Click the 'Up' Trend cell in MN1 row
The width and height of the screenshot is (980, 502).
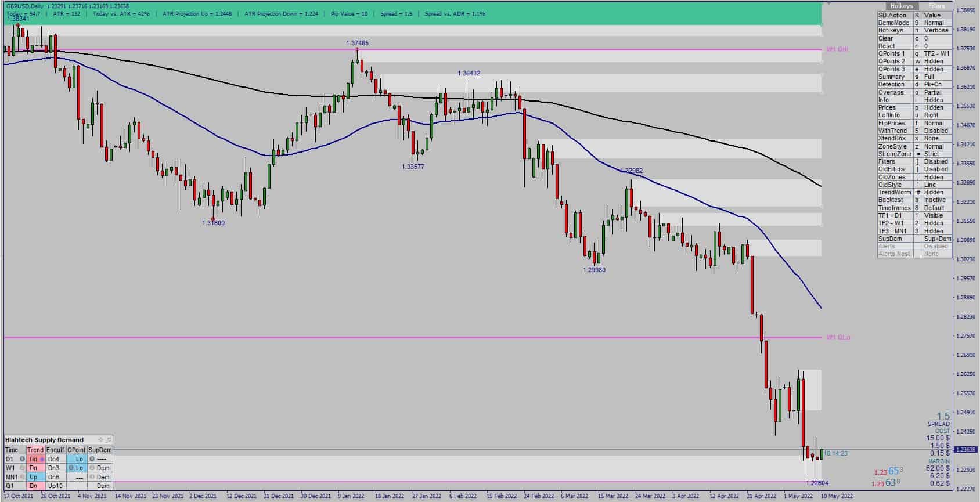tap(35, 477)
